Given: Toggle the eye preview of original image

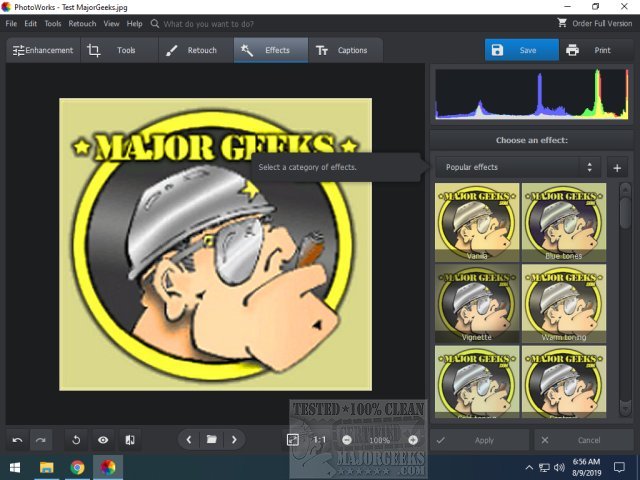Looking at the screenshot, I should point(102,439).
